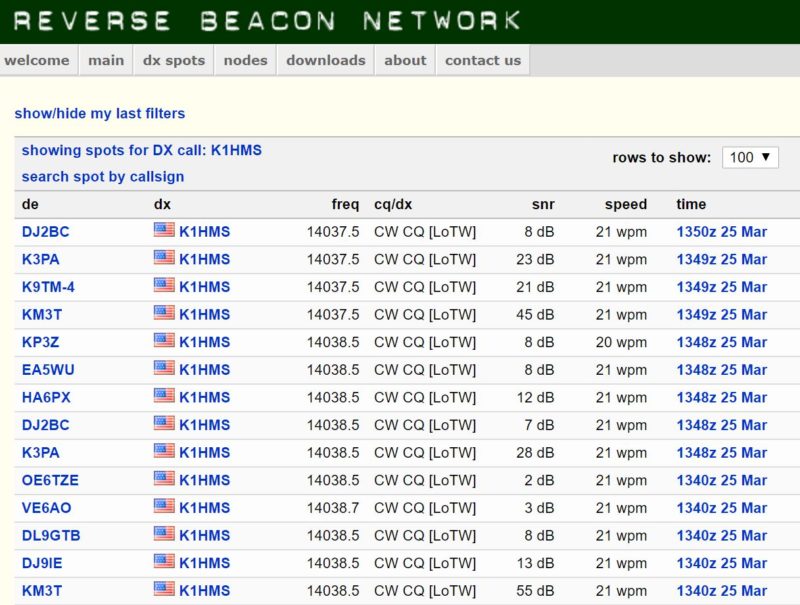Click the 20 wpm speed value
800x605 pixels.
[x=621, y=342]
